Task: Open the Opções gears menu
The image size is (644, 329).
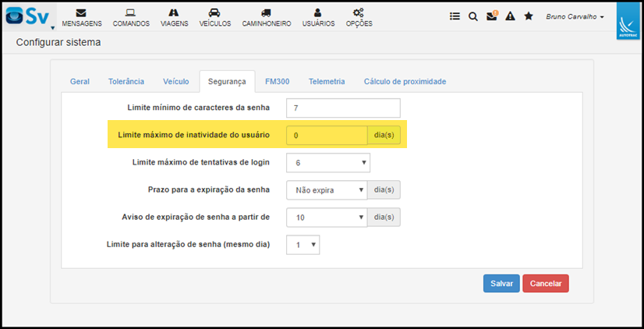Action: (x=359, y=18)
